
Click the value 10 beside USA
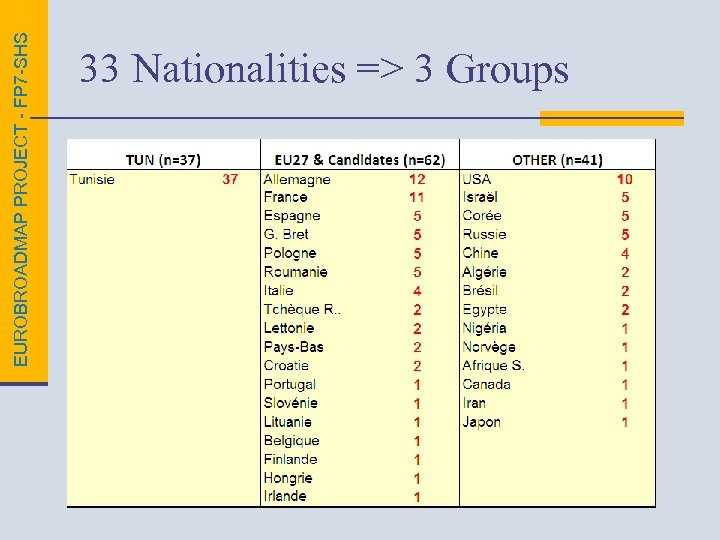tap(624, 179)
